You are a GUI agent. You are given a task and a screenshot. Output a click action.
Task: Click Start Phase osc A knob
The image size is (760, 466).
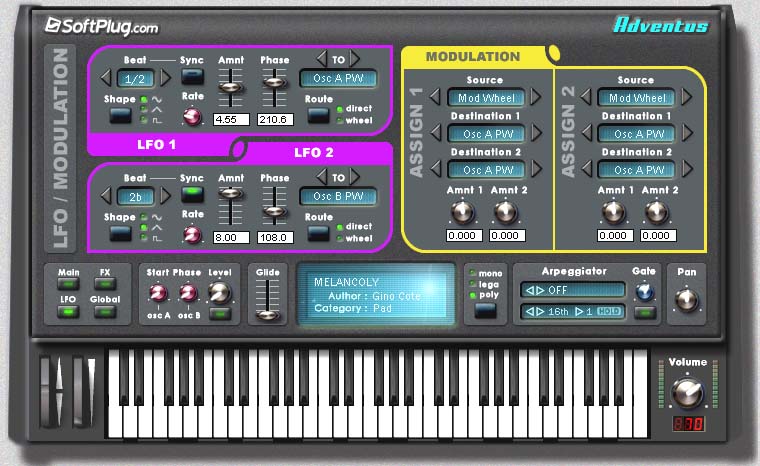click(x=158, y=292)
